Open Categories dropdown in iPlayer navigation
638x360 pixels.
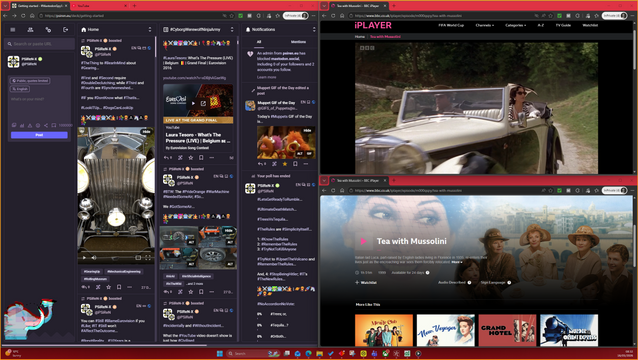click(516, 25)
